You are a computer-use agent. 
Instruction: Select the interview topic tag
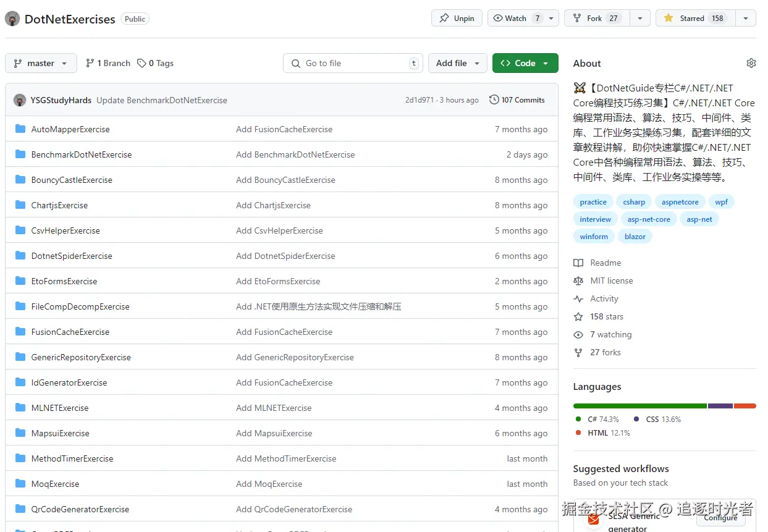596,219
